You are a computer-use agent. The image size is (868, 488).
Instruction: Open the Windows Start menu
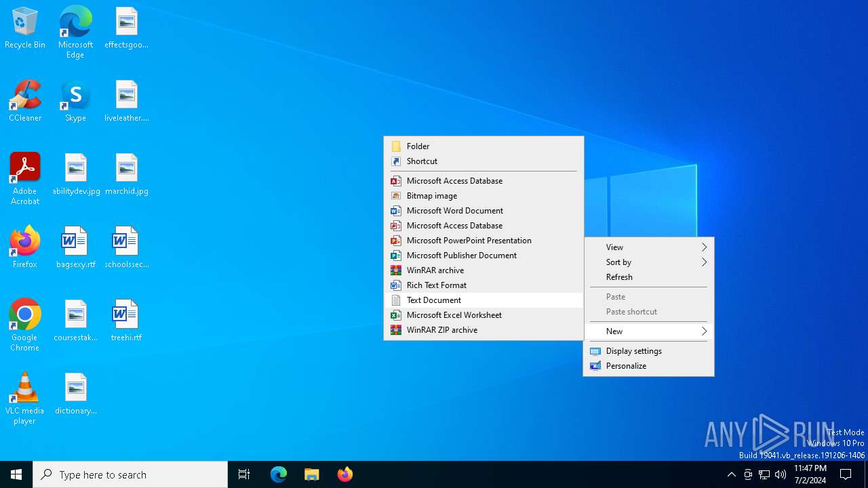(x=16, y=474)
